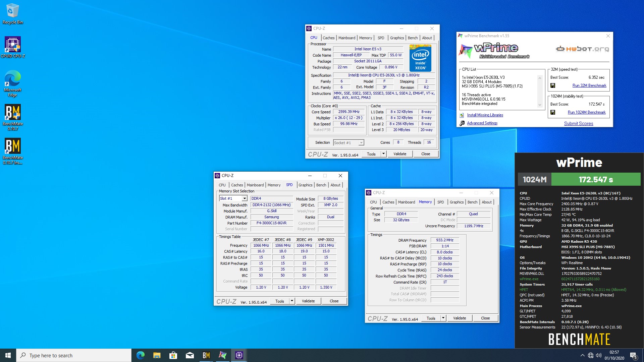The height and width of the screenshot is (362, 644).
Task: Open the Install Missing Libraries link
Action: point(485,115)
